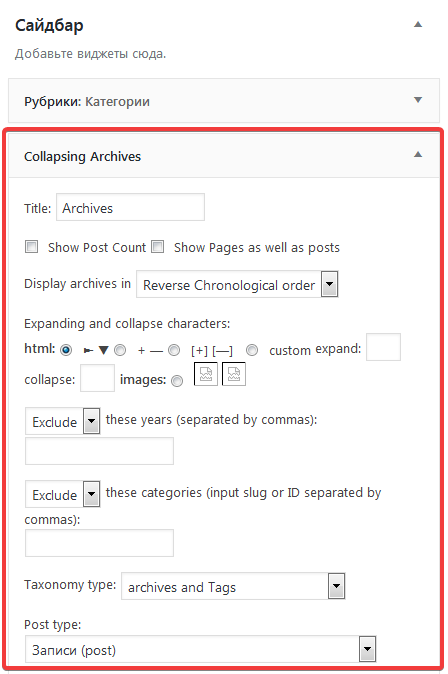Open Post type Записи (post) dropdown
Screen dimensions: 448x674
(x=200, y=649)
